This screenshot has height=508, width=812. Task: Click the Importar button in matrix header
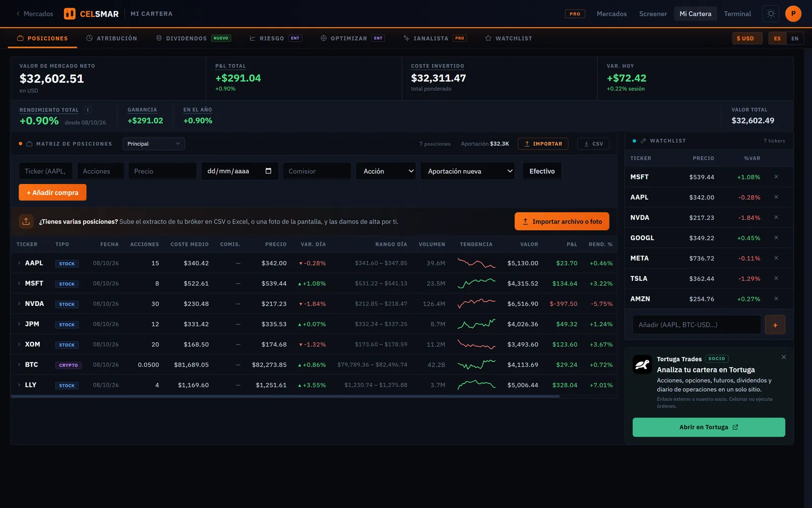[543, 144]
